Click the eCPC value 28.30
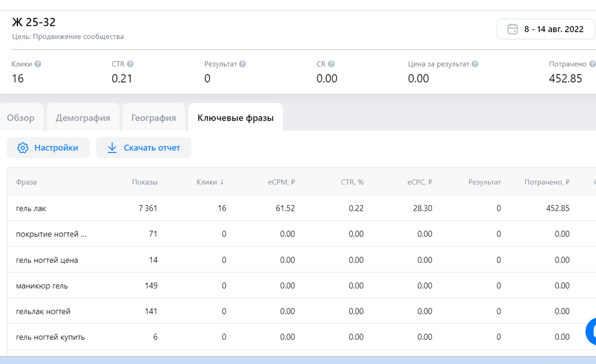596x364 pixels. pyautogui.click(x=422, y=209)
